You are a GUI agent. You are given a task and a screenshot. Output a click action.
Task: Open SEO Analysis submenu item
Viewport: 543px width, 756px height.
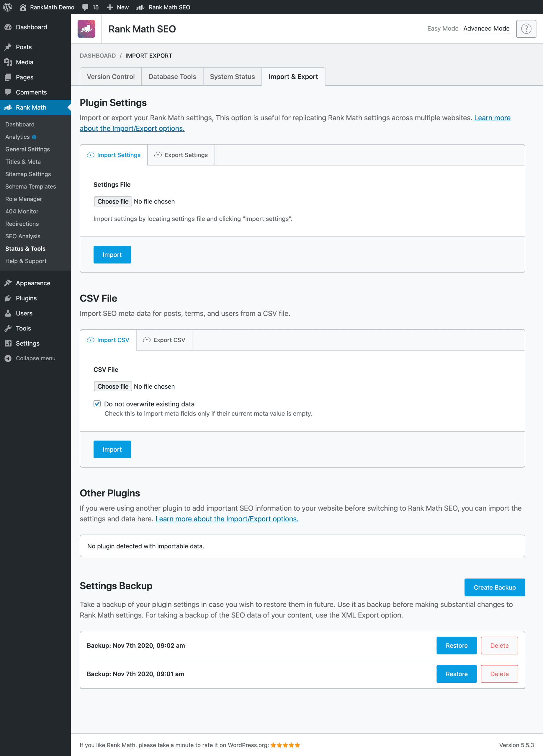click(x=23, y=236)
